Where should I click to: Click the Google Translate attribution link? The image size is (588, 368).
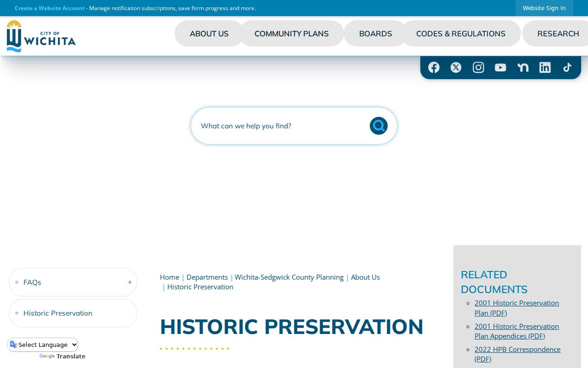coord(62,356)
